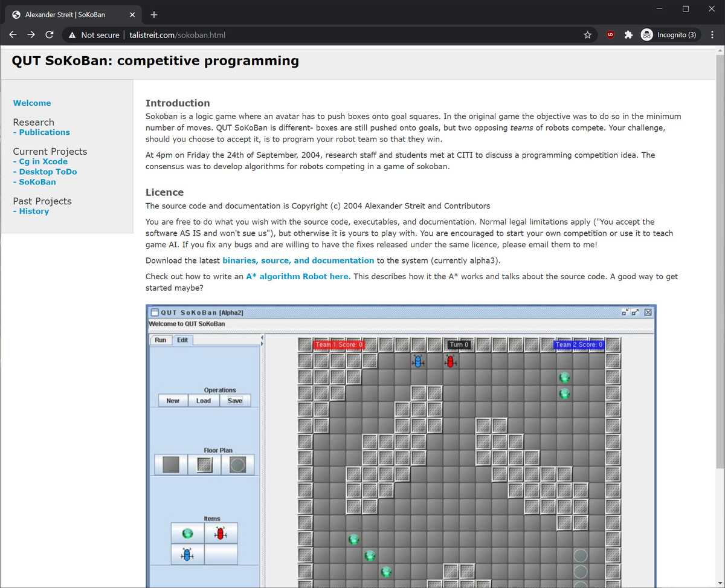This screenshot has width=725, height=588.
Task: Click the Load button under Operations
Action: coord(204,401)
